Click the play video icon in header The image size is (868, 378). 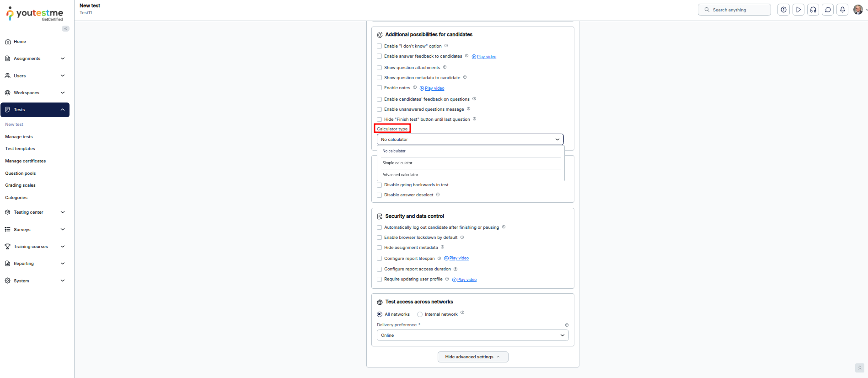point(798,10)
